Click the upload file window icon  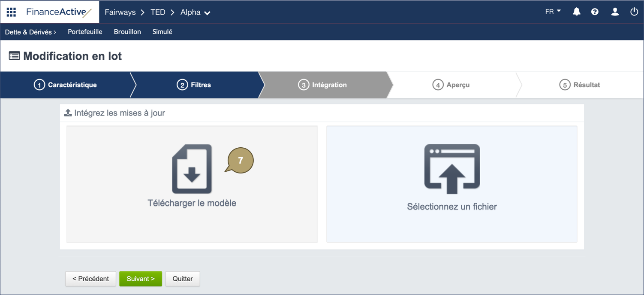(x=452, y=169)
